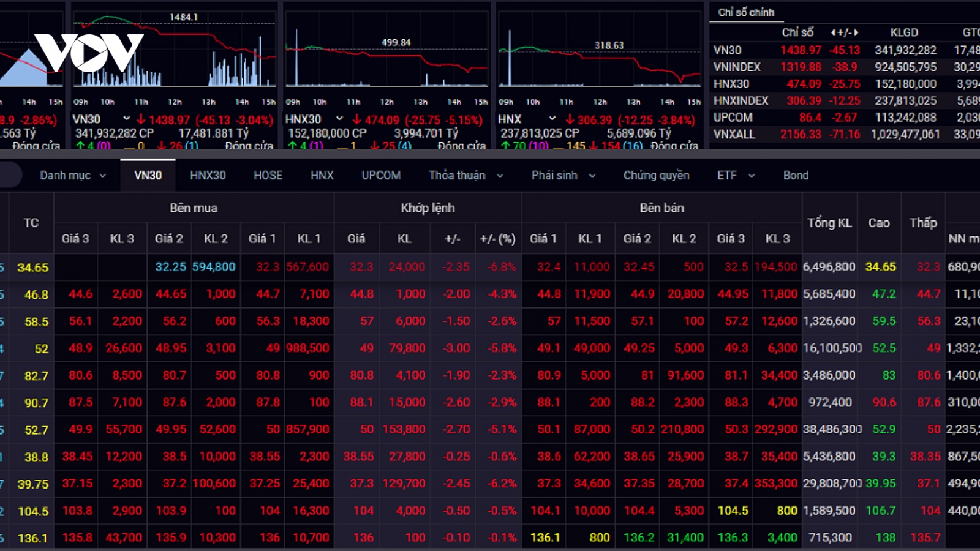Sort by the Tổng KL column header
Screen dimensions: 980x551
829,223
